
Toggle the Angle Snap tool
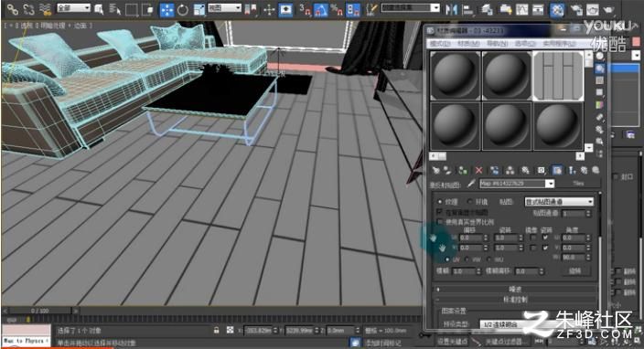click(x=321, y=10)
